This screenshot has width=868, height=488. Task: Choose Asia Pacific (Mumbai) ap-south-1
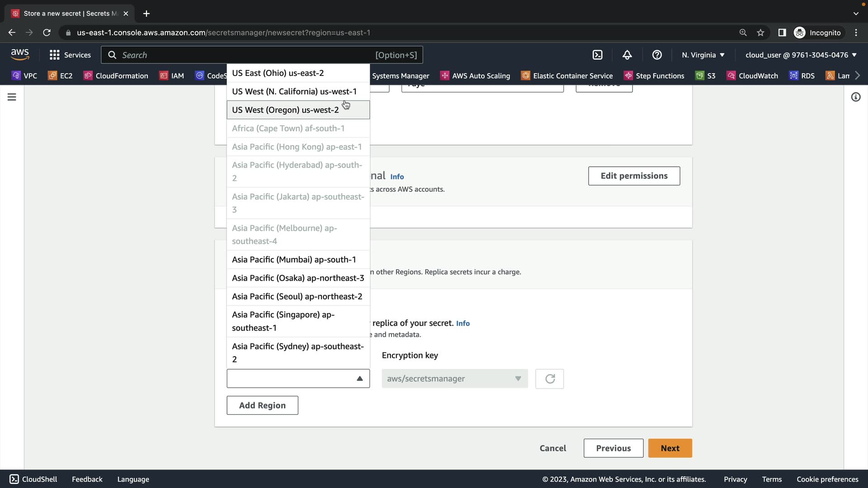point(294,259)
